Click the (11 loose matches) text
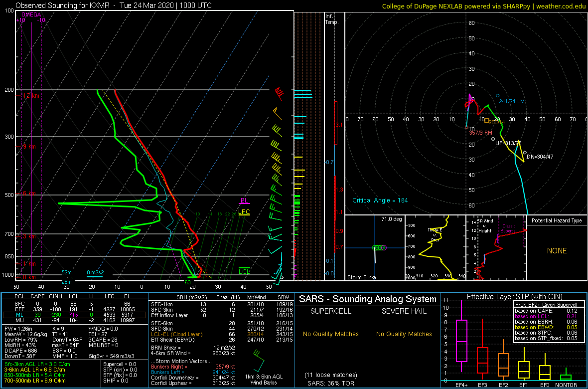 coord(330,375)
